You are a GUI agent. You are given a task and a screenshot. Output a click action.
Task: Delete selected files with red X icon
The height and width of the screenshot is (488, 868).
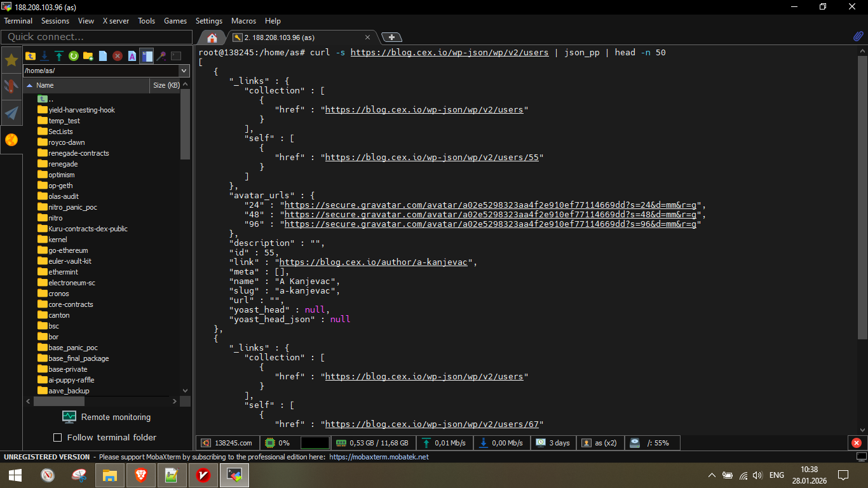(118, 56)
